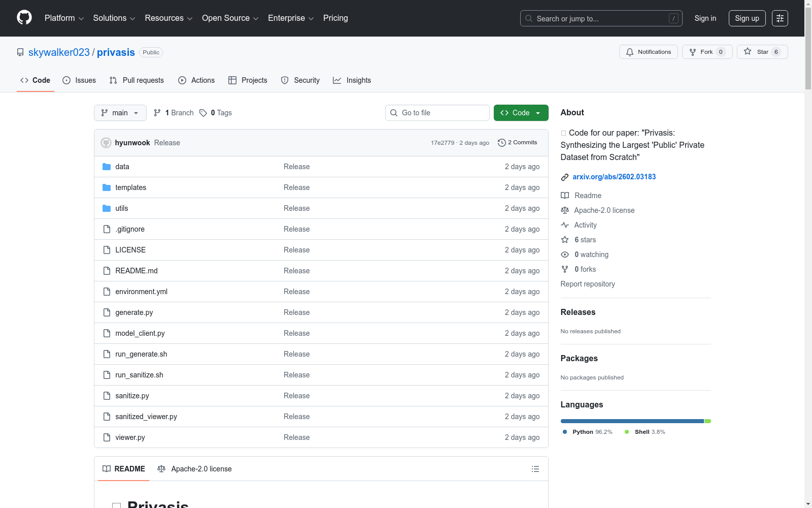Open the README outline icon
The image size is (812, 508).
(x=535, y=469)
